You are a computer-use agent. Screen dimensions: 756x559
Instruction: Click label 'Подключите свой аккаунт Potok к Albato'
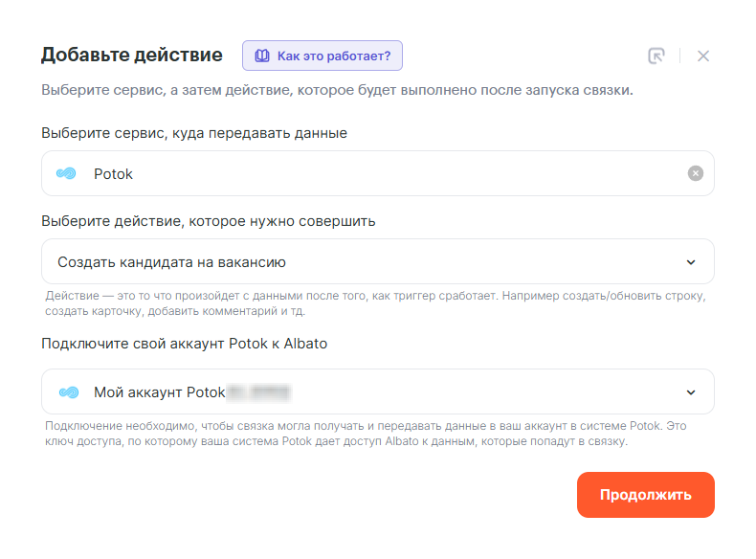click(184, 344)
